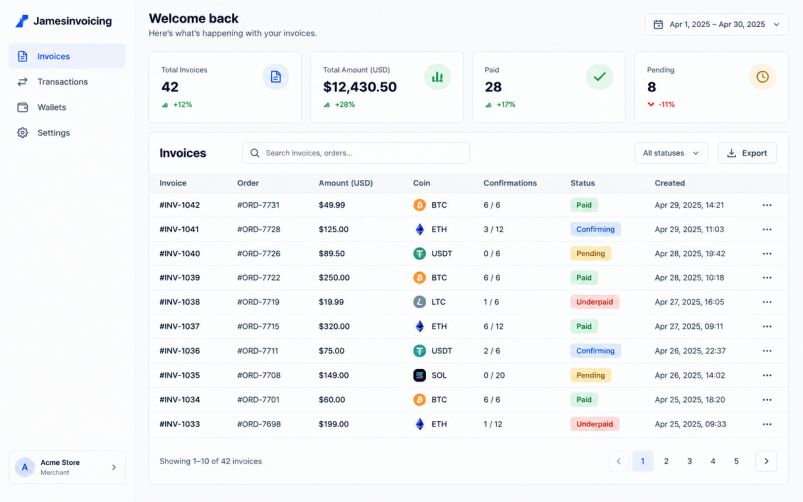
Task: Open row actions menu for #INV-1037
Action: click(x=767, y=327)
